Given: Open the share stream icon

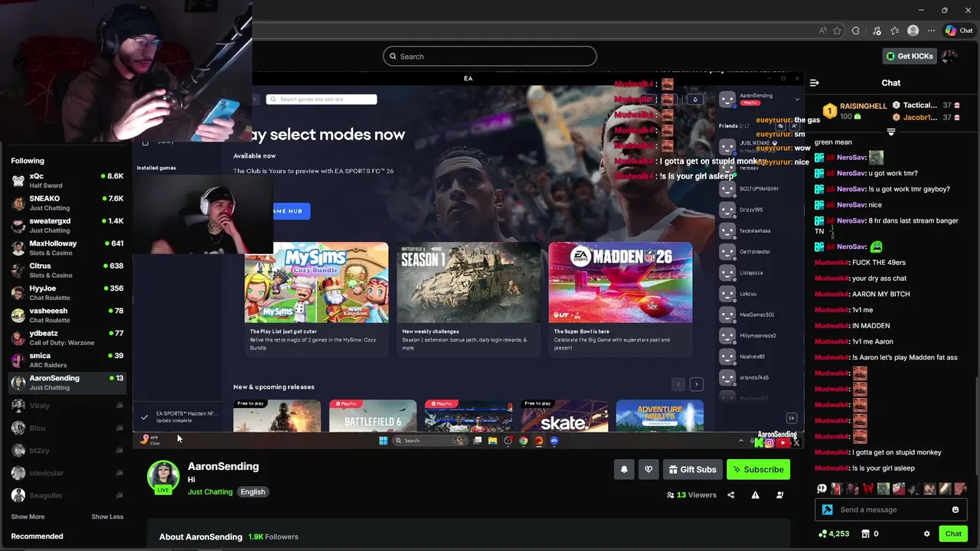Looking at the screenshot, I should tap(730, 495).
